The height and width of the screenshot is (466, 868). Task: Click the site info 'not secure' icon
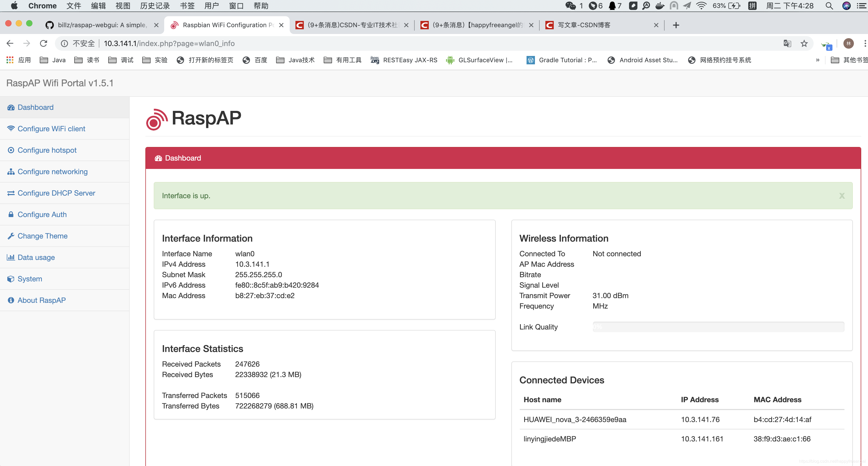(x=64, y=43)
